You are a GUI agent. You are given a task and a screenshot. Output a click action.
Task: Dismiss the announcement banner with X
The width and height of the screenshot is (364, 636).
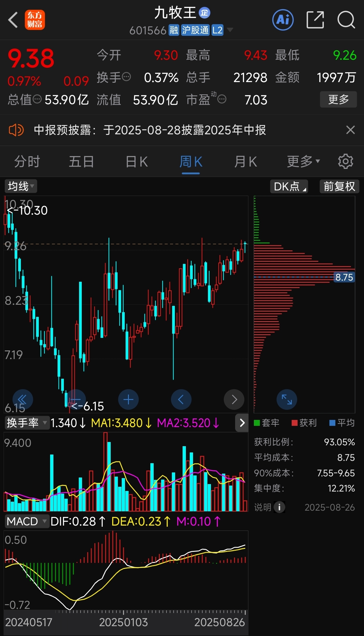click(x=350, y=130)
